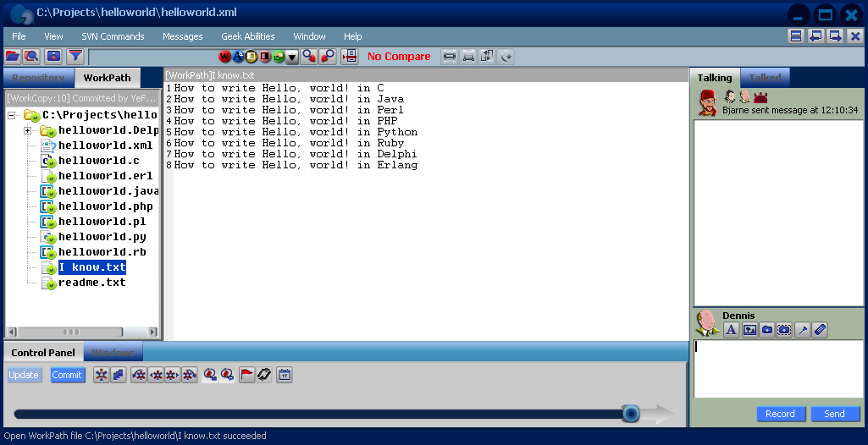Click the gray swap-panes toolbar icon

[487, 56]
